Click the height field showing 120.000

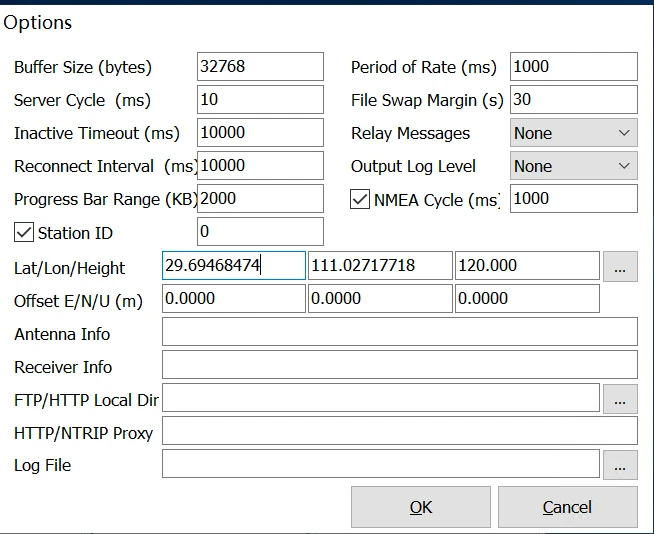[x=526, y=266]
